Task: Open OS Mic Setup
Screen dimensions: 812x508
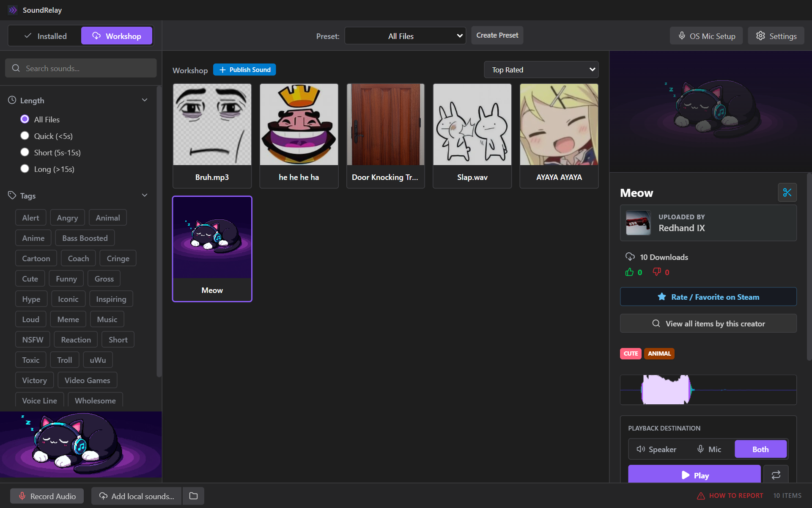Action: click(706, 36)
